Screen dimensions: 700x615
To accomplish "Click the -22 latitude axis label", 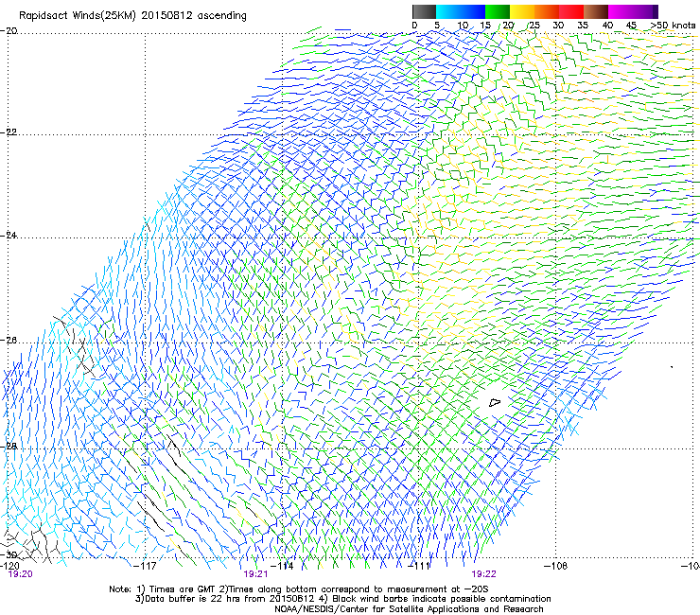I will click(x=9, y=132).
